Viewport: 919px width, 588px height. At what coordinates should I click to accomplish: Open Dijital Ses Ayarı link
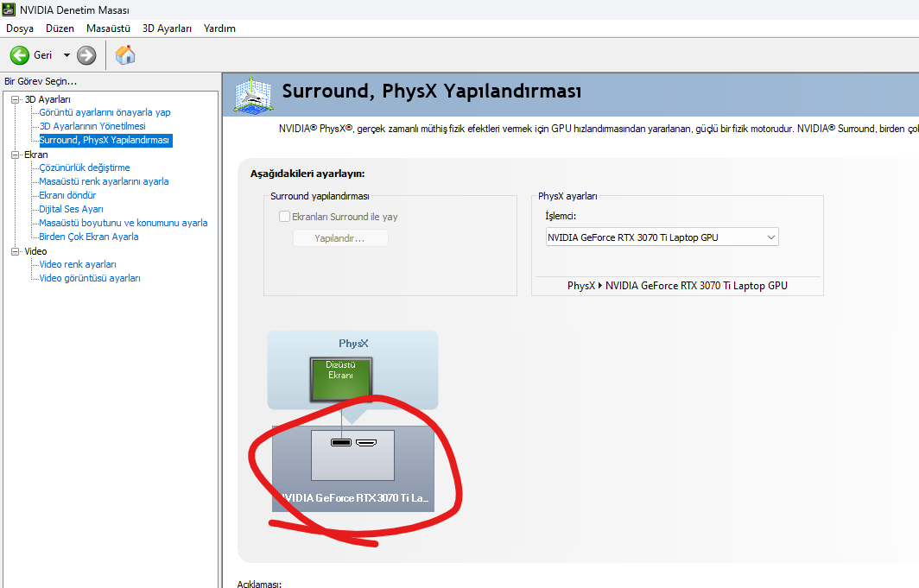[71, 209]
